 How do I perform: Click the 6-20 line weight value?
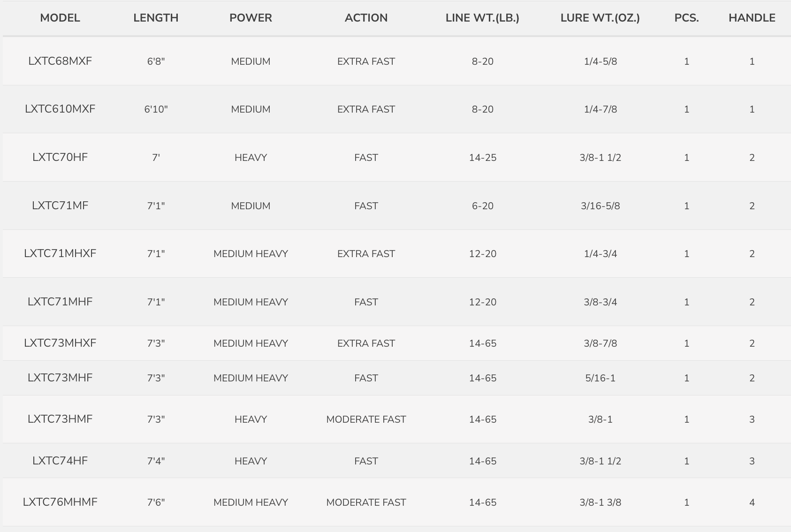[482, 206]
